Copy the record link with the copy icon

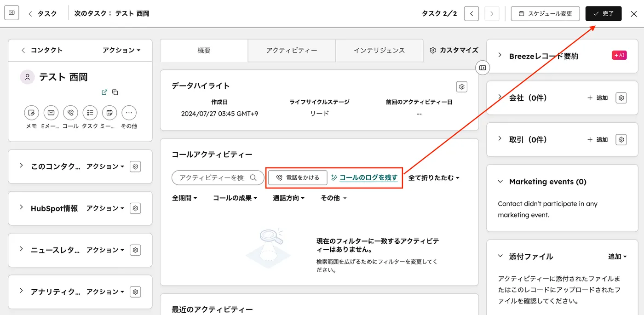pos(115,92)
